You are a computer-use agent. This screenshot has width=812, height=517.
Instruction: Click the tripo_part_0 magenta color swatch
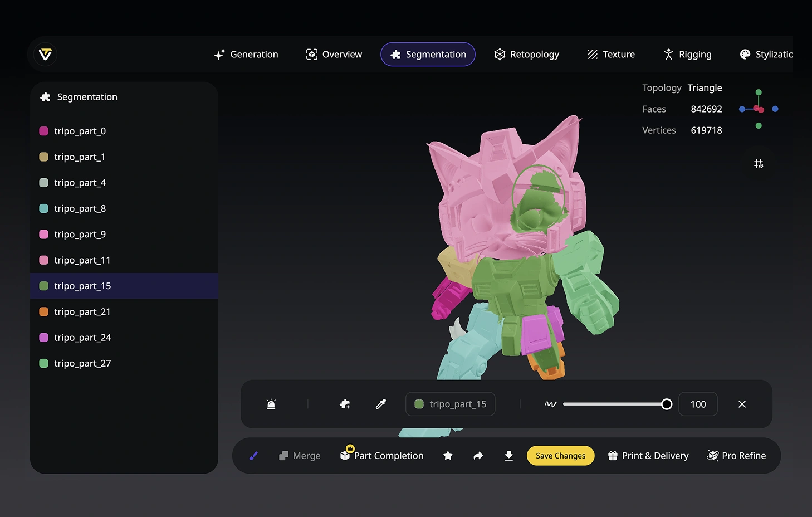point(43,131)
